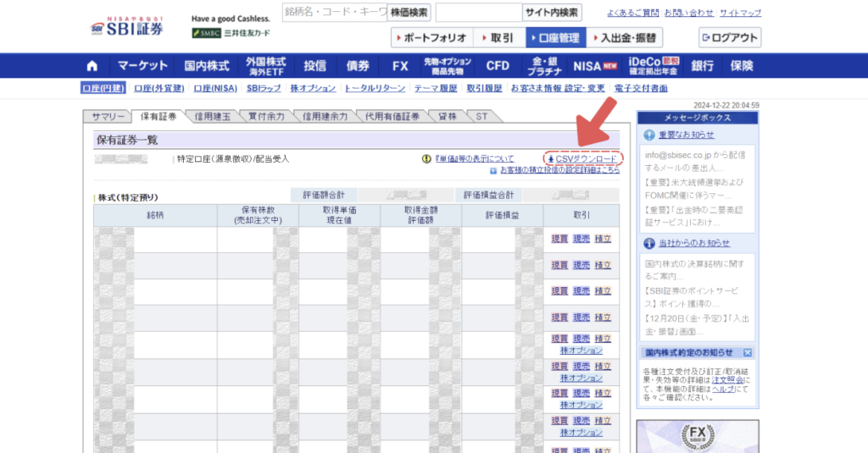
Task: Click the 重要なお知らせ info icon
Action: (x=648, y=135)
